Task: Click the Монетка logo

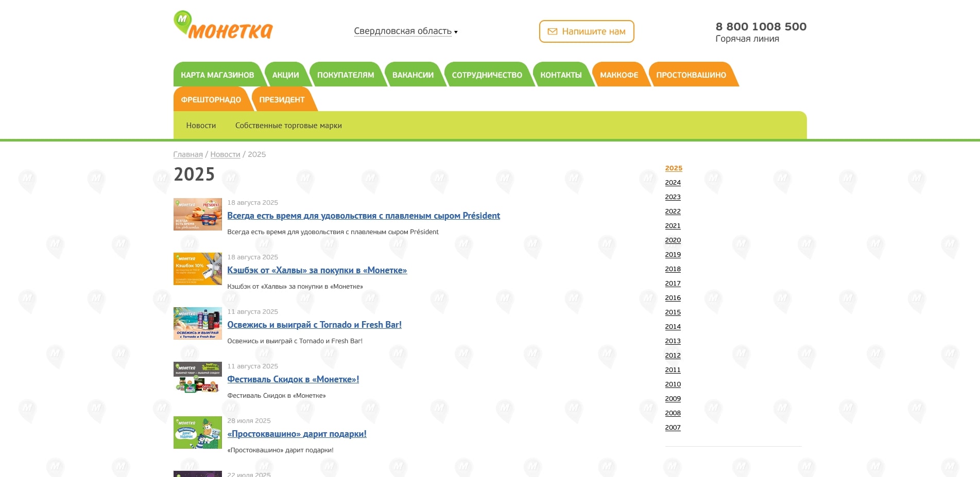Action: click(223, 26)
